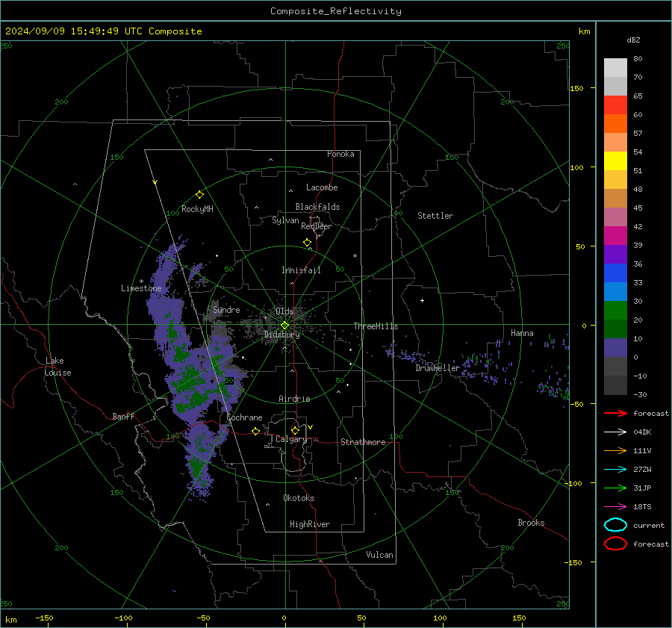Viewport: 672px width, 628px height.
Task: Select the Brooks label
Action: [531, 523]
